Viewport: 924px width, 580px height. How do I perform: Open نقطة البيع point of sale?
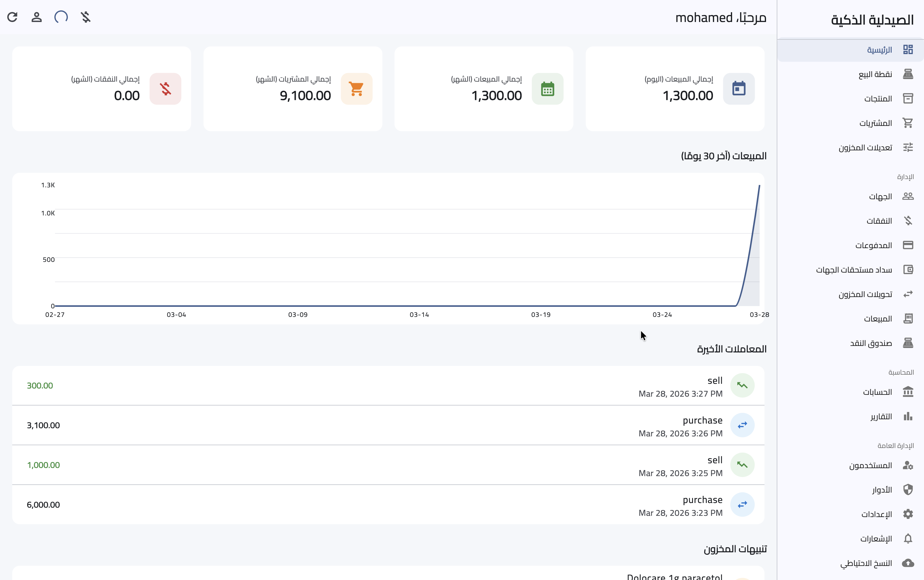coord(875,74)
